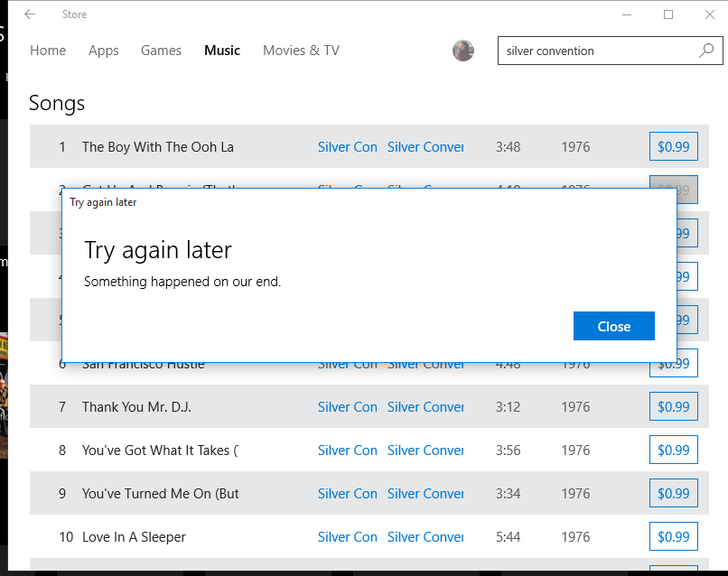Screen dimensions: 728x576
Task: Click the large 'Try again later' heading
Action: (x=158, y=250)
